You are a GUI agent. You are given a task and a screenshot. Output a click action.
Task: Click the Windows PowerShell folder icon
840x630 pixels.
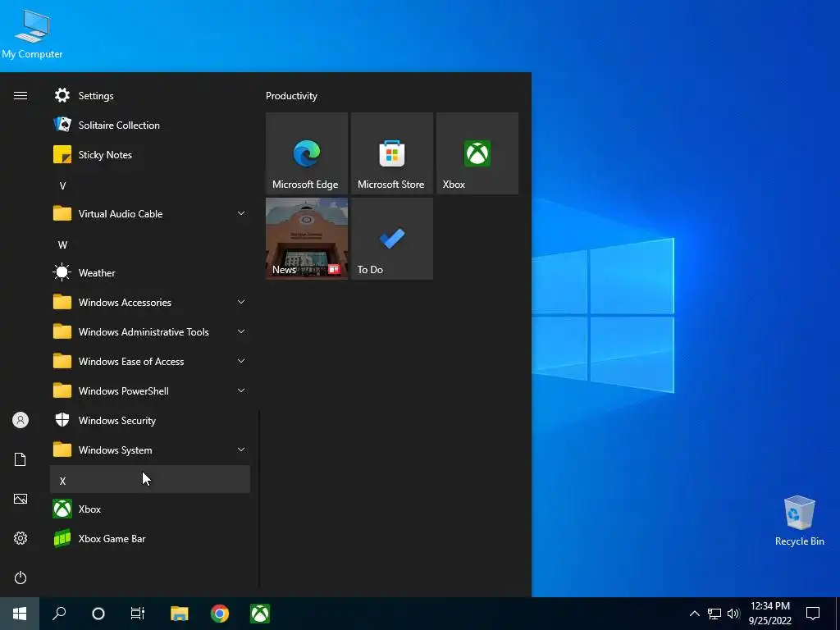[x=62, y=390]
